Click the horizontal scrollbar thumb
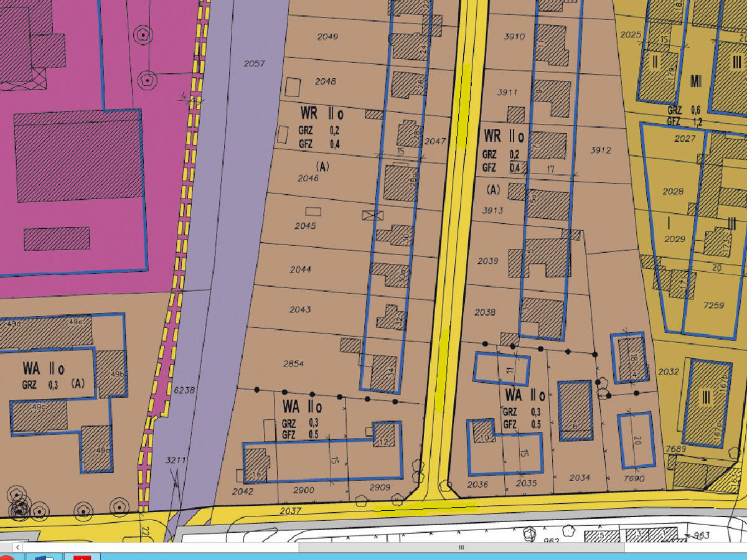The width and height of the screenshot is (747, 560). coord(461,548)
